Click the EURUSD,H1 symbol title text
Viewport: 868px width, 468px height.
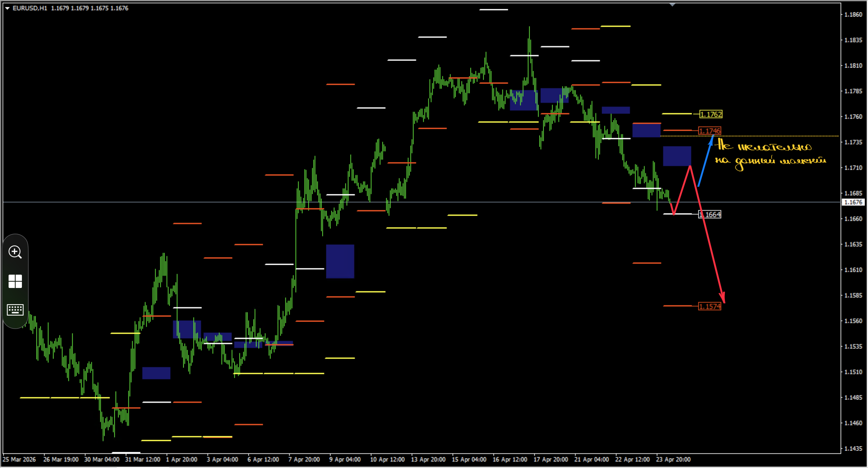30,8
